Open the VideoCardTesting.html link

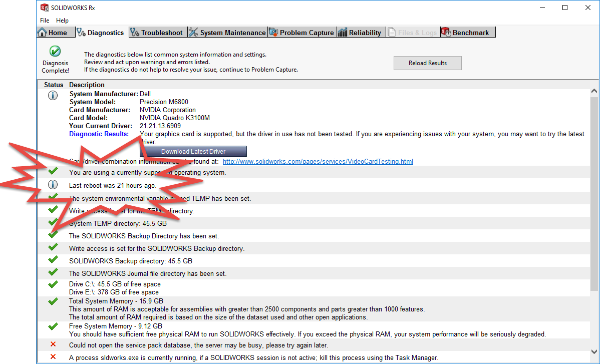tap(318, 162)
